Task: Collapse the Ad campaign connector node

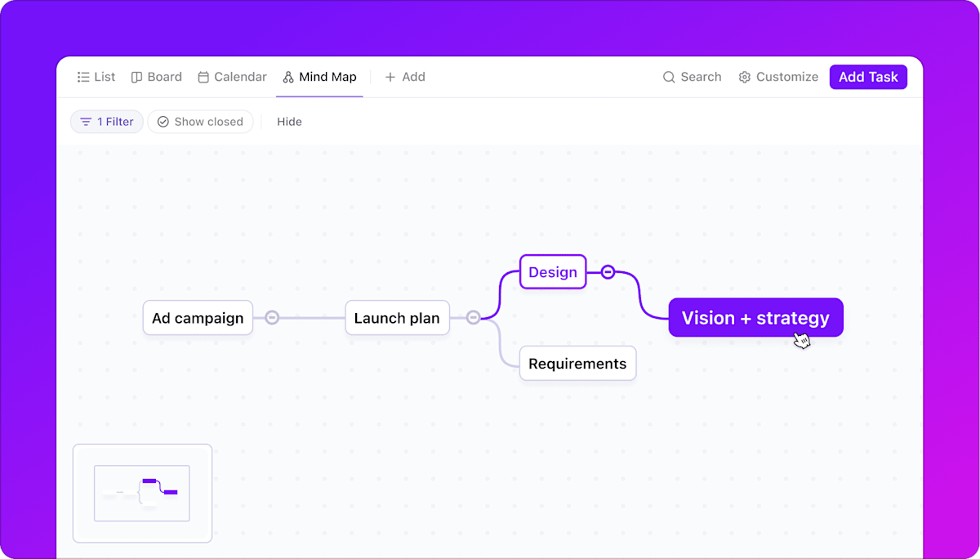Action: [272, 316]
